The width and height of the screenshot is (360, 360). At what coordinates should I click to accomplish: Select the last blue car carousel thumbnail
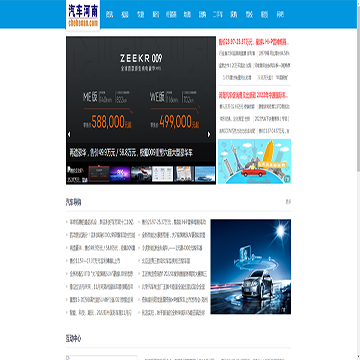pyautogui.click(x=205, y=174)
